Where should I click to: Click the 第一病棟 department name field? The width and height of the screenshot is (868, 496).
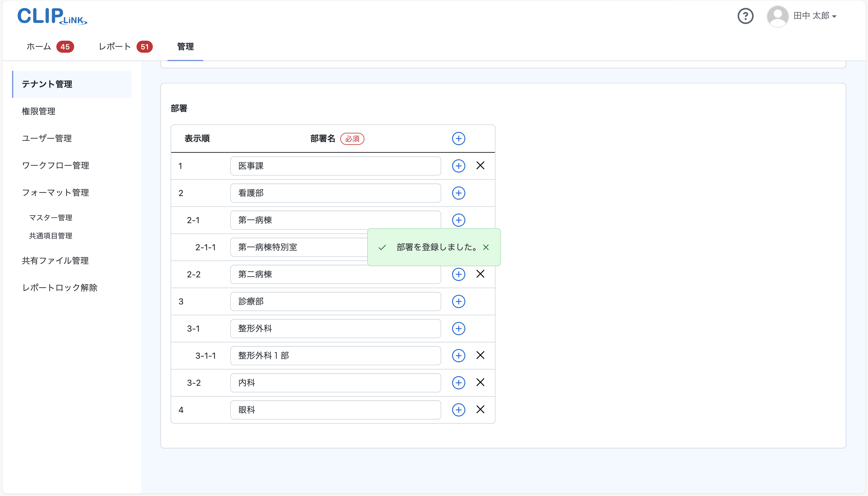pos(335,220)
